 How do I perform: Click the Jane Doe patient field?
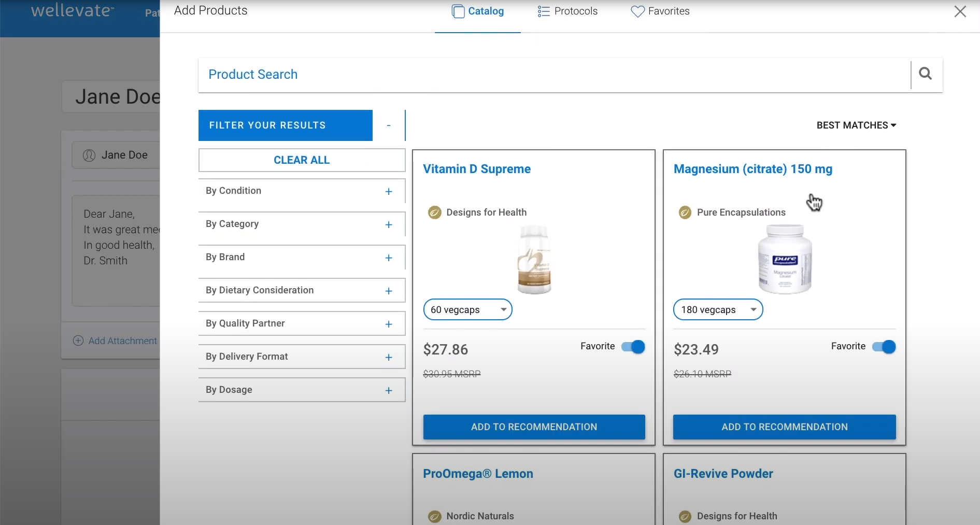[x=116, y=155]
